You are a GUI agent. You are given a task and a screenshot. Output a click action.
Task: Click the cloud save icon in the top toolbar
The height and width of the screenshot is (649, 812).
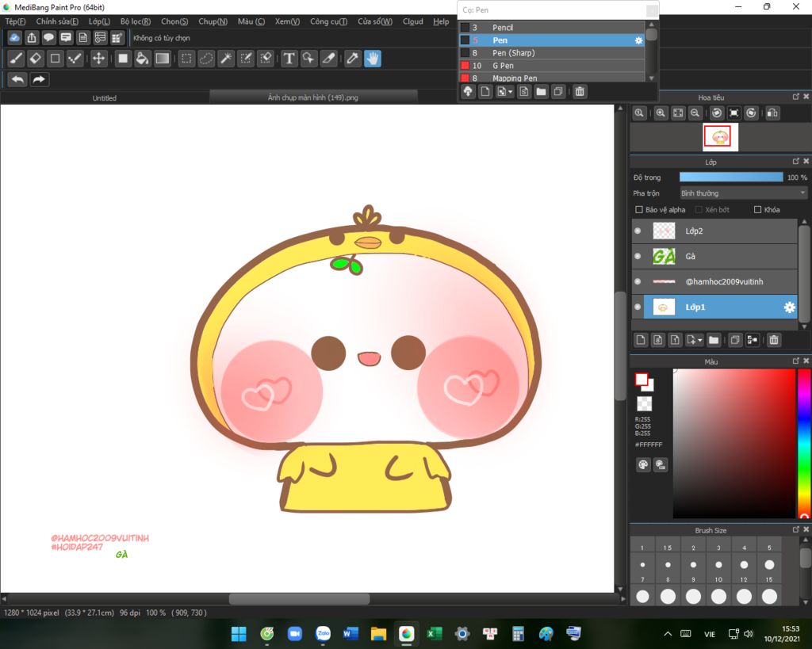pyautogui.click(x=14, y=37)
